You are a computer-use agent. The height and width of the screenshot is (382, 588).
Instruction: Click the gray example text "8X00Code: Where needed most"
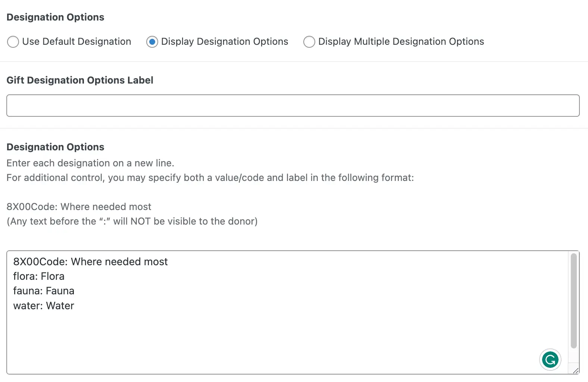79,207
